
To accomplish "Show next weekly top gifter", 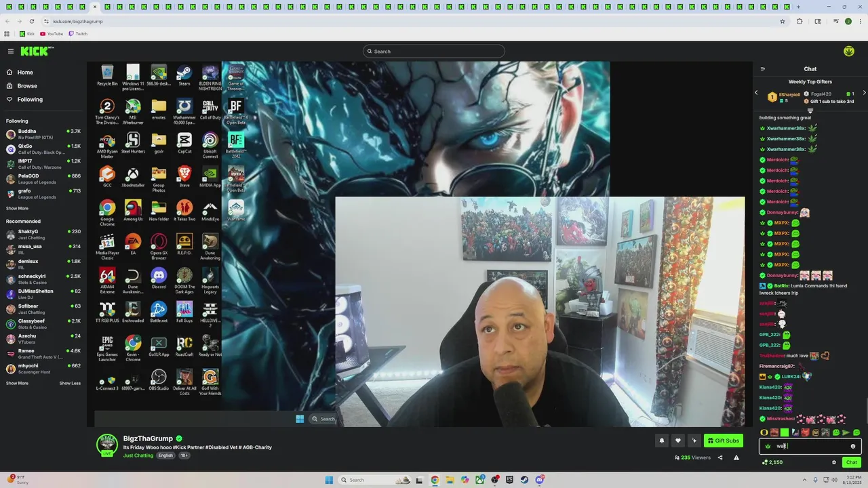I will coord(864,93).
